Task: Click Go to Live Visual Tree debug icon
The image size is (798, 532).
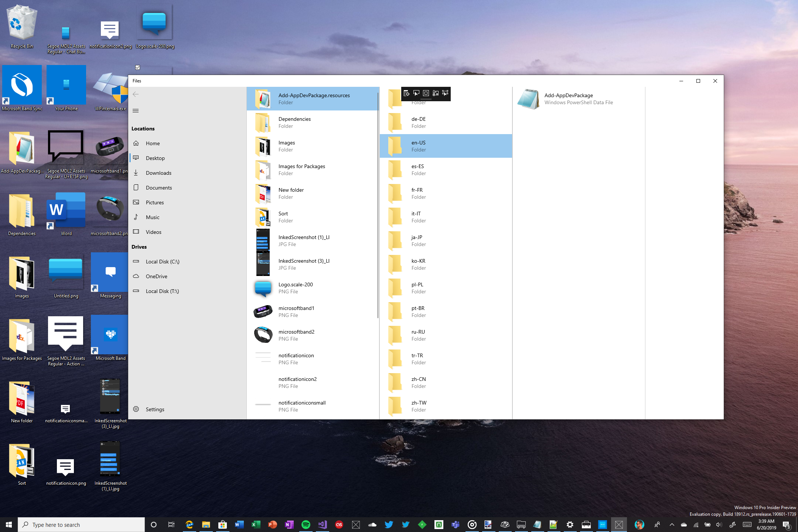Action: click(407, 93)
